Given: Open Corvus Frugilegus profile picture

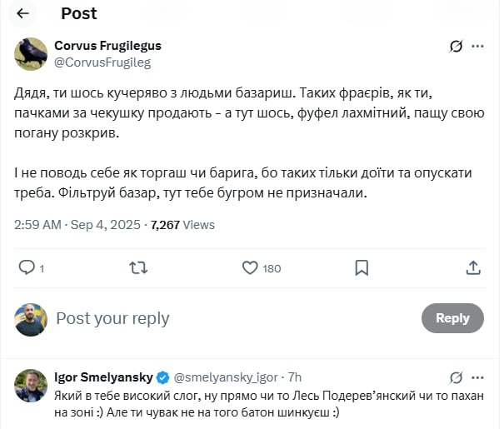Looking at the screenshot, I should click(x=31, y=53).
